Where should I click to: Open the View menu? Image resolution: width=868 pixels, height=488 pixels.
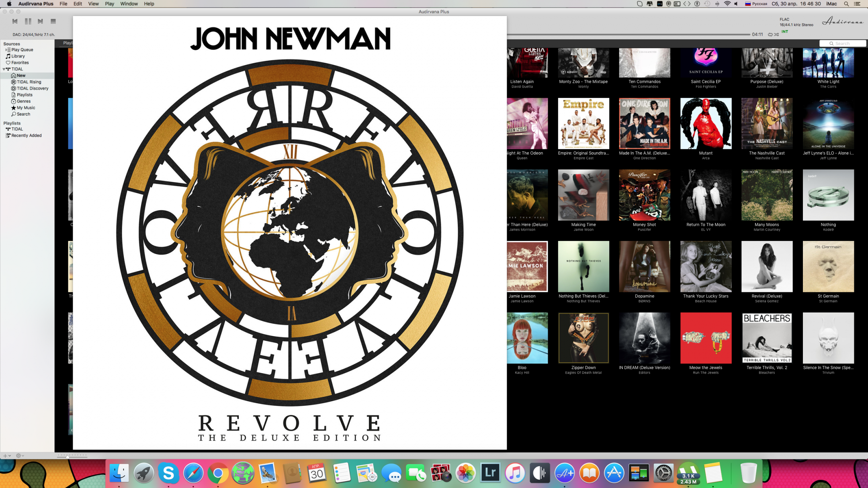point(93,4)
